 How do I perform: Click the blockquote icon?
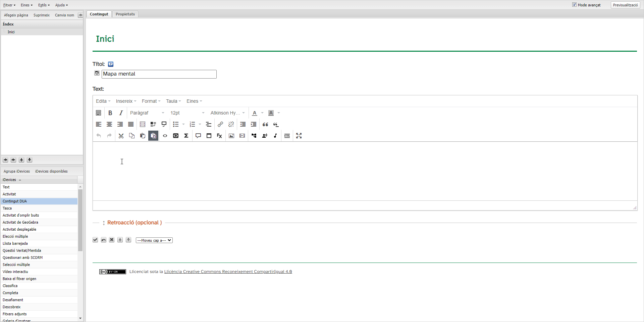(265, 124)
